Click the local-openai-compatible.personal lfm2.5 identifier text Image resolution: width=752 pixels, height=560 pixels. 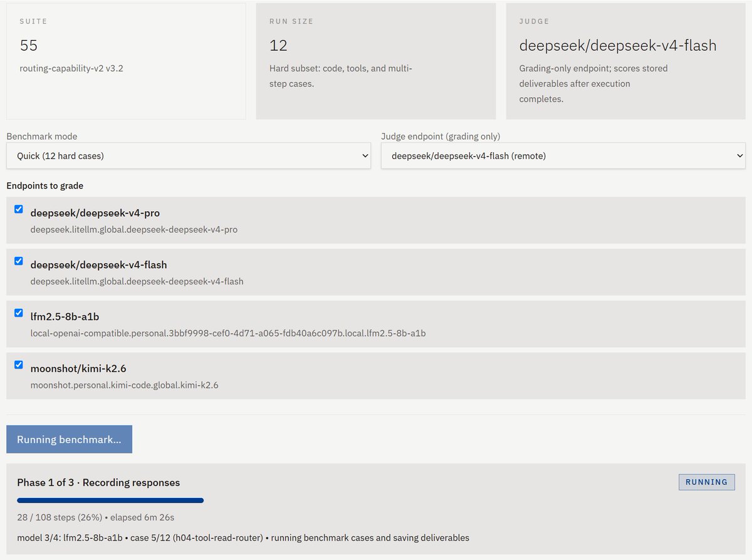(228, 333)
